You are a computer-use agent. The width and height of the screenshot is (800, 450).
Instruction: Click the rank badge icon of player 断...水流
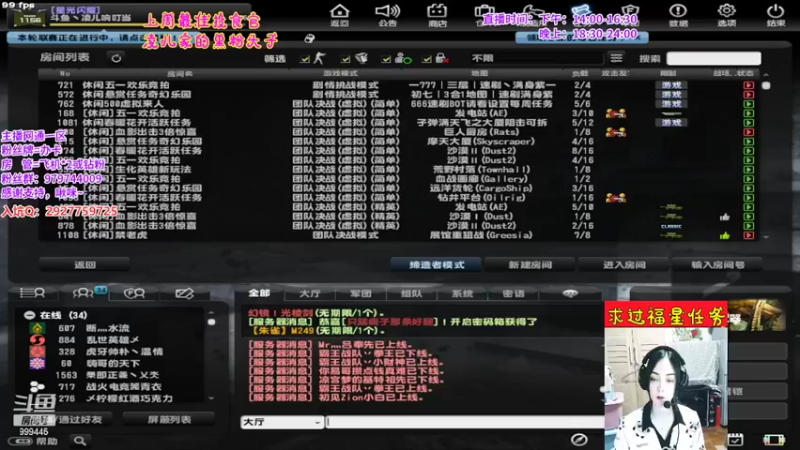tap(37, 328)
